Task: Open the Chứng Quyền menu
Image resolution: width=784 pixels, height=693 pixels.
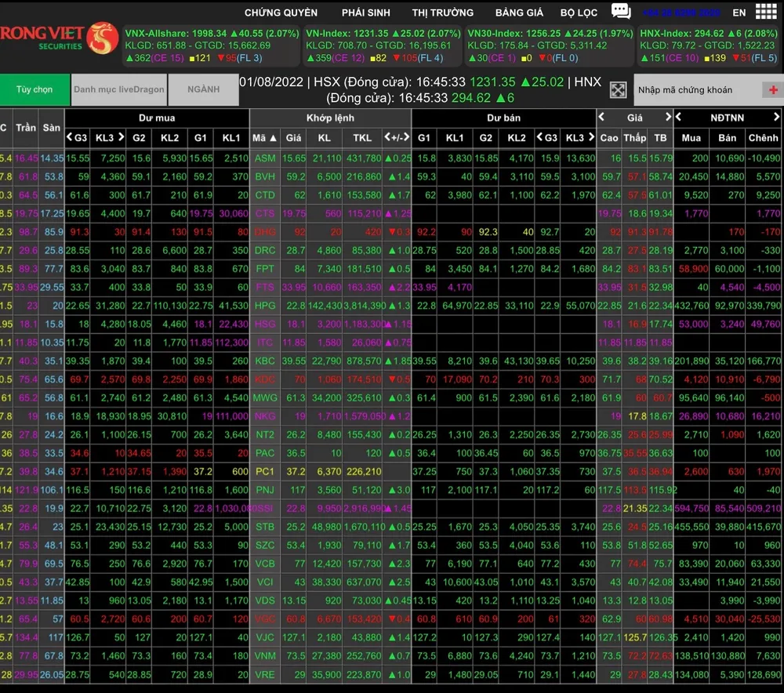Action: (x=281, y=13)
